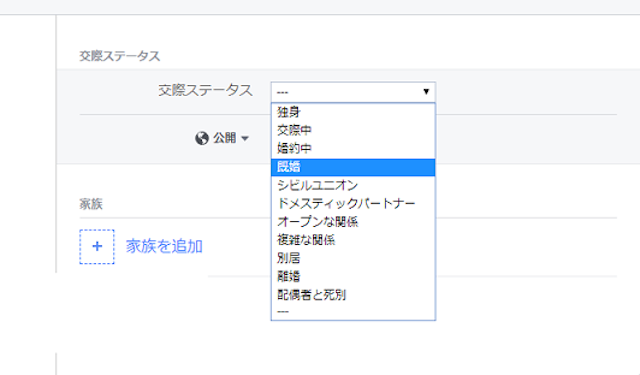
Task: Pick 別居 from the status list
Action: click(x=353, y=258)
